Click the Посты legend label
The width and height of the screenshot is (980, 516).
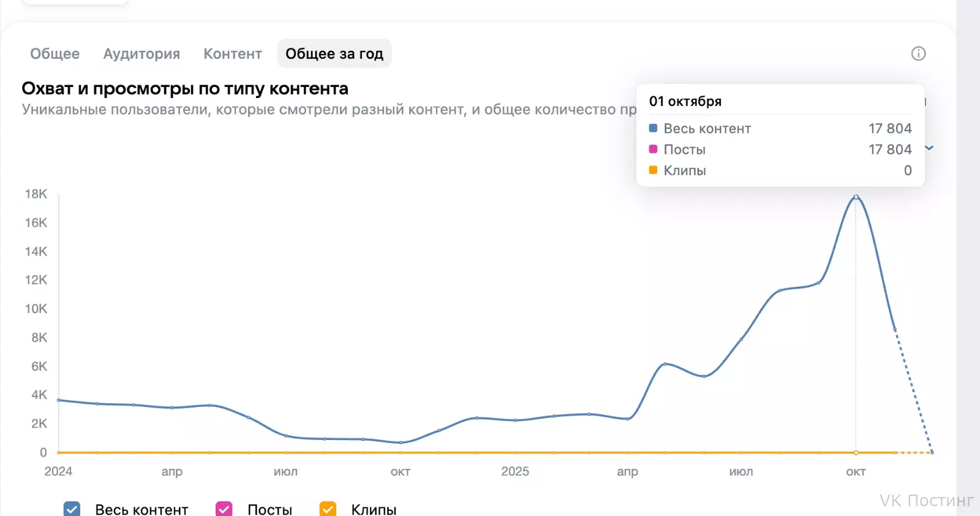[269, 510]
